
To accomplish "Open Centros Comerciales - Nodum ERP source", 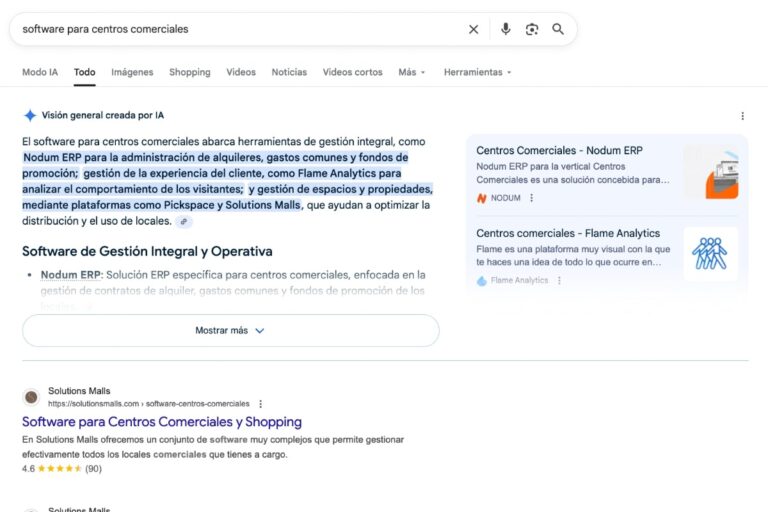I will pos(559,150).
